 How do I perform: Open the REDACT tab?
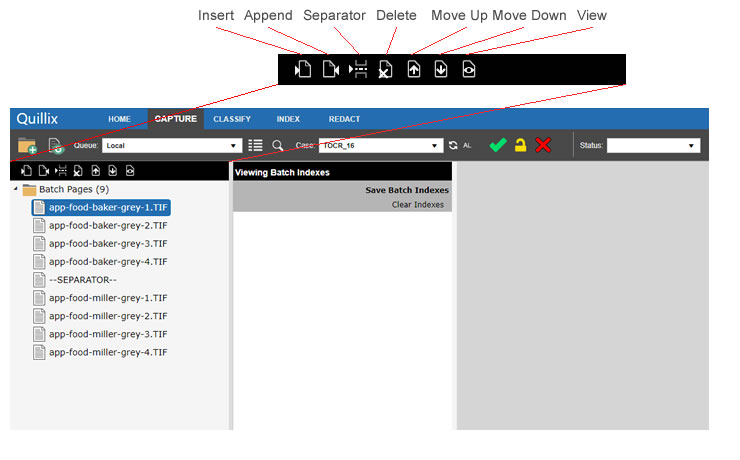pos(344,119)
